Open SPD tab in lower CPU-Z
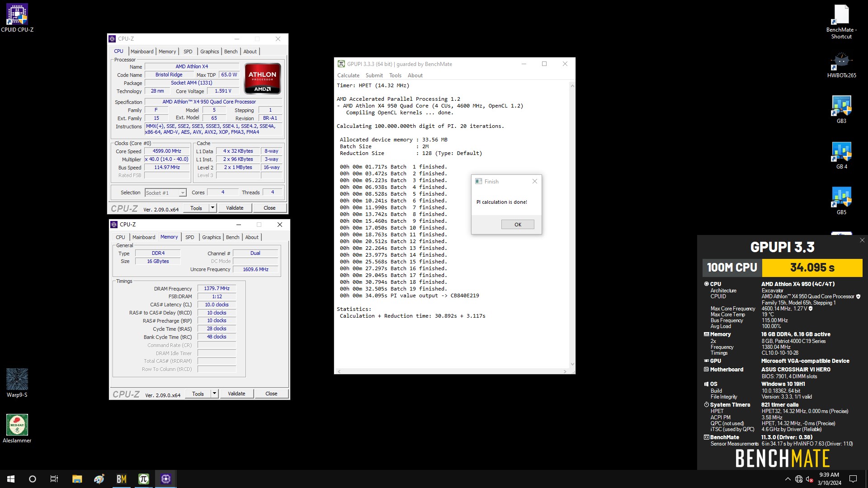Screen dimensions: 868x488 190,237
